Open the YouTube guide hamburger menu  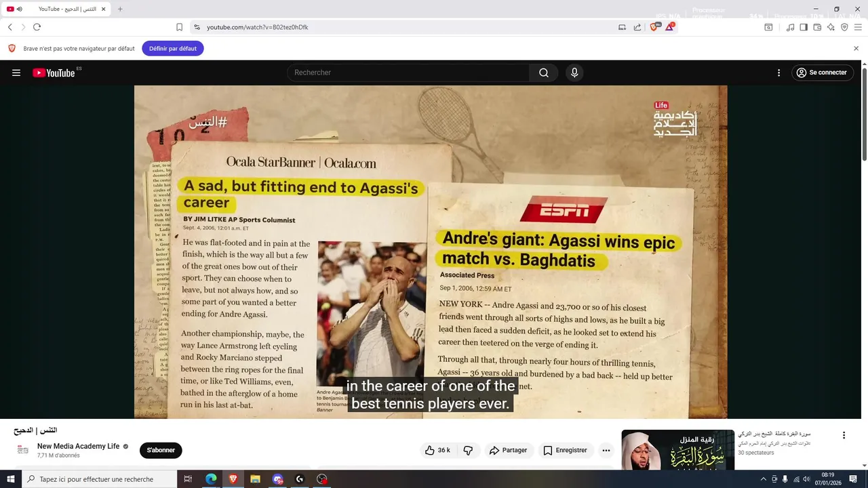(16, 73)
